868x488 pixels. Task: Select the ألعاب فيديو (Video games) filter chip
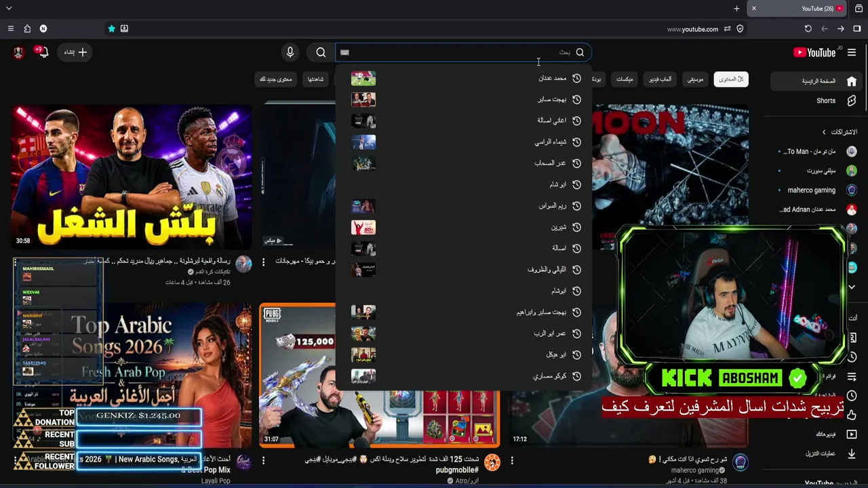point(660,79)
